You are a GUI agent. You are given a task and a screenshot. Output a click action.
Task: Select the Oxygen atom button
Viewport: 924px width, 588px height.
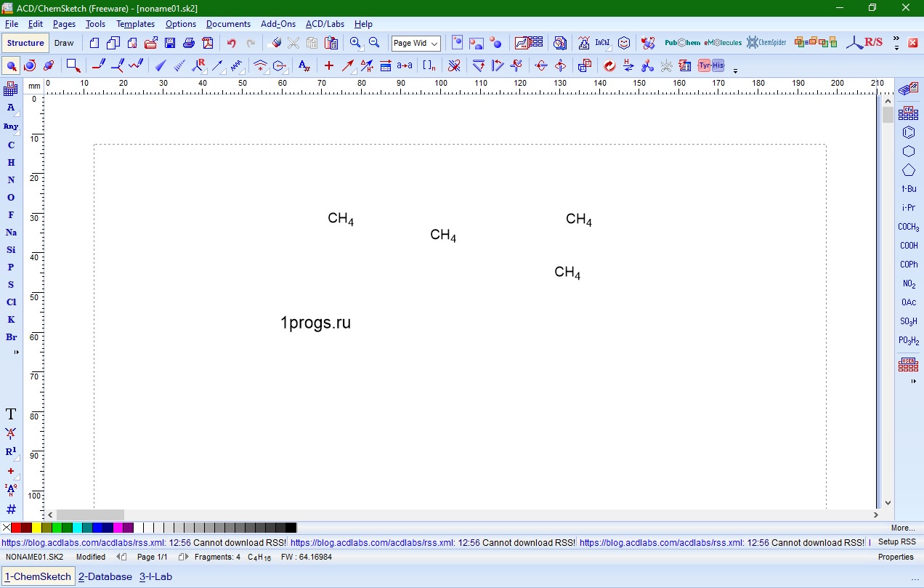coord(11,198)
